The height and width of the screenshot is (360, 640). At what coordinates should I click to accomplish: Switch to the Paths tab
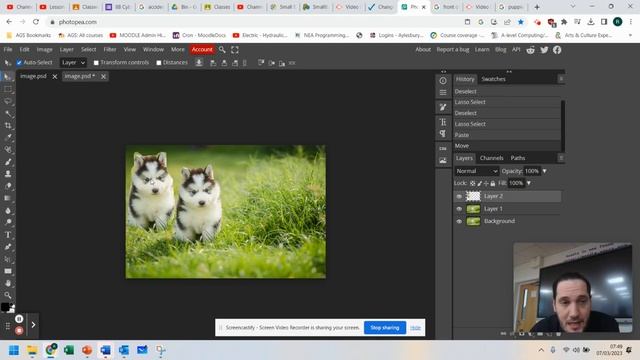tap(518, 158)
